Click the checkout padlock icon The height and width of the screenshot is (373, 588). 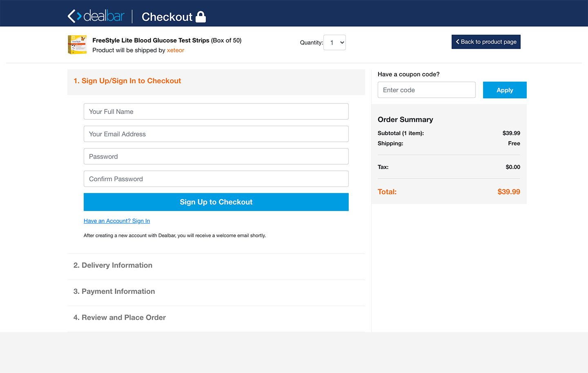pos(201,17)
